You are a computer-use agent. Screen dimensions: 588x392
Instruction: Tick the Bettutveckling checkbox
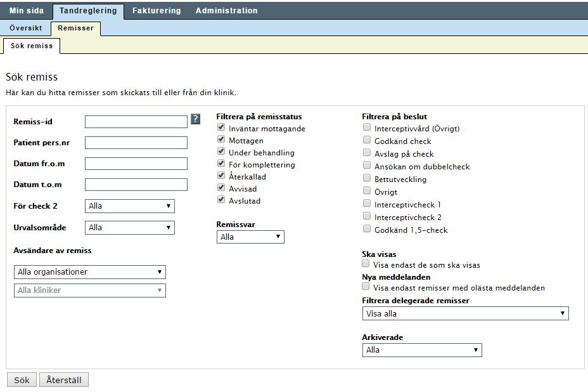pyautogui.click(x=367, y=178)
